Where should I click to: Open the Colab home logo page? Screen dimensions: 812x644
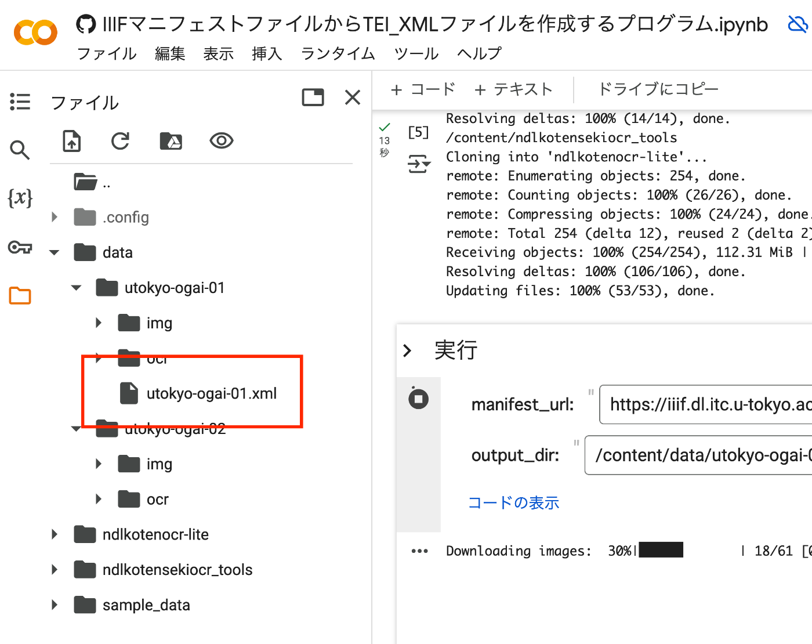coord(35,32)
